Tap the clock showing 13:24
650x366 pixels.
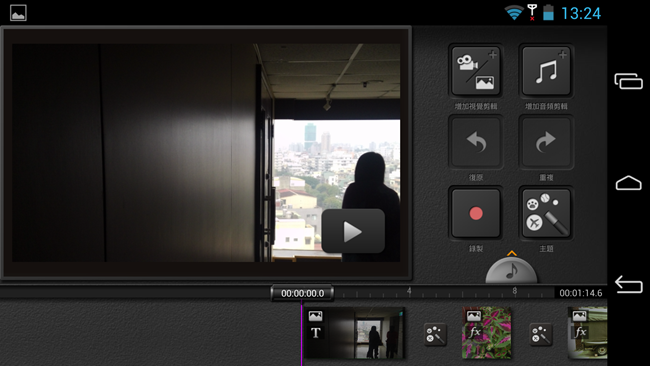tap(581, 13)
